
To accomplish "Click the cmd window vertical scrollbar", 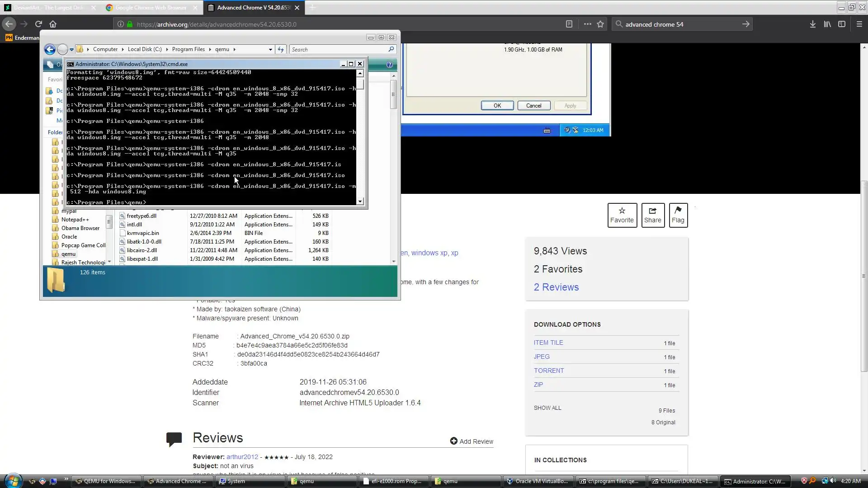I will pyautogui.click(x=360, y=136).
